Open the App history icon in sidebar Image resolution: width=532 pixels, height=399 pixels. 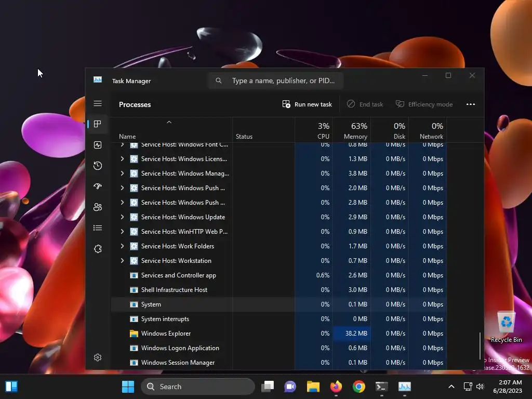[98, 166]
